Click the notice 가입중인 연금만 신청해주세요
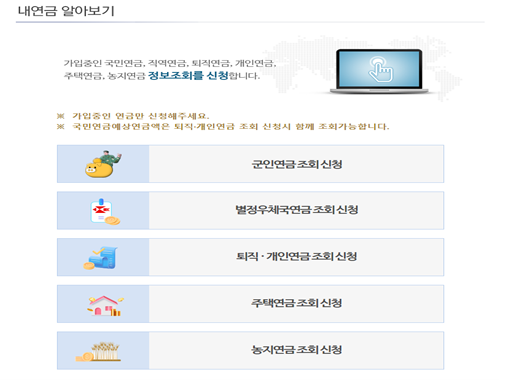 tap(141, 116)
